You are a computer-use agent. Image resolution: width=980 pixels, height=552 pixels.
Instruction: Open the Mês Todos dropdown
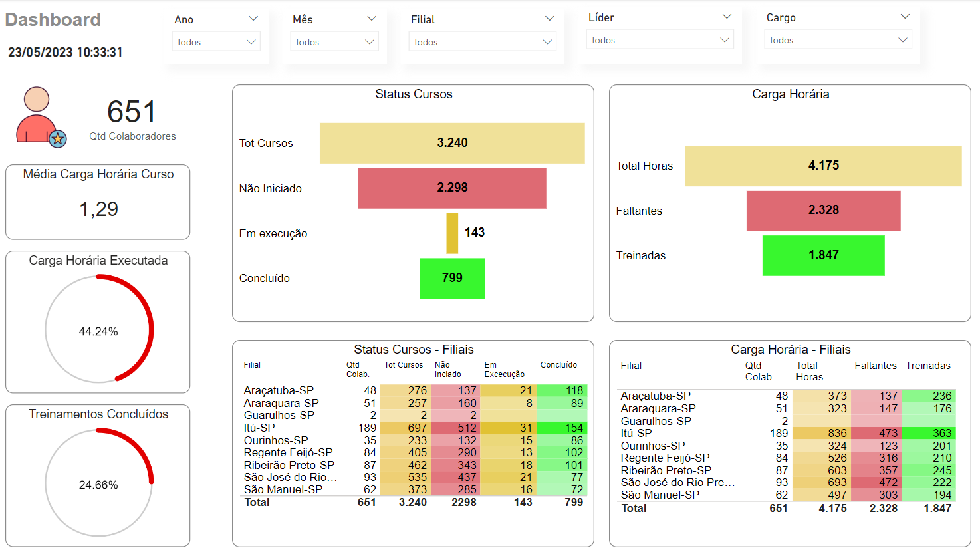pyautogui.click(x=334, y=42)
